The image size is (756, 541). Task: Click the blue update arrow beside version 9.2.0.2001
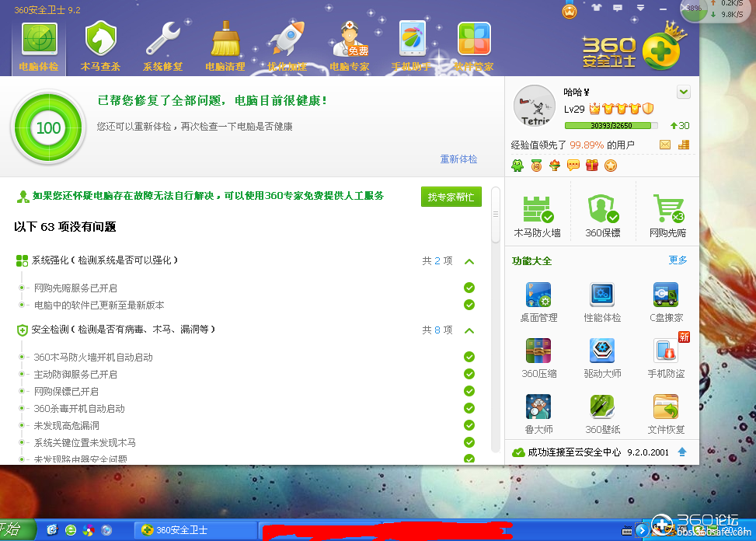[x=681, y=452]
